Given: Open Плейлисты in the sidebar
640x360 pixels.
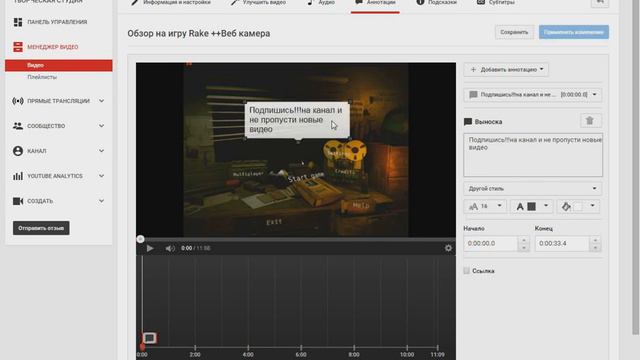Looking at the screenshot, I should point(42,77).
